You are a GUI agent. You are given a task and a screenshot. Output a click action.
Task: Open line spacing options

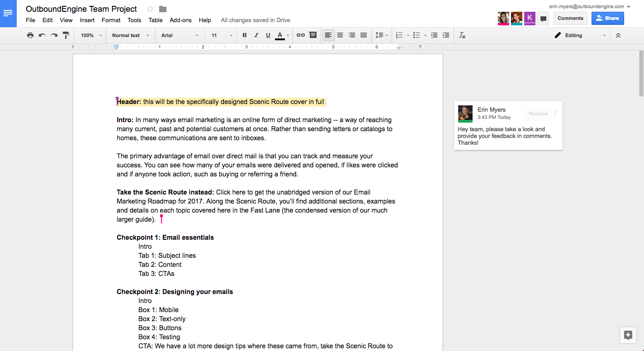click(x=381, y=35)
